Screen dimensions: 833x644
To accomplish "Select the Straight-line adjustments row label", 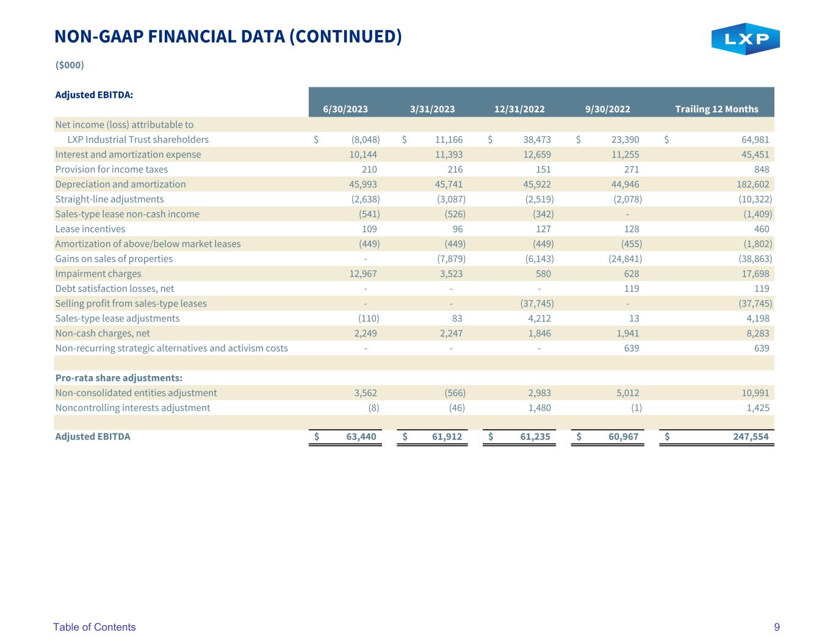I will (109, 199).
